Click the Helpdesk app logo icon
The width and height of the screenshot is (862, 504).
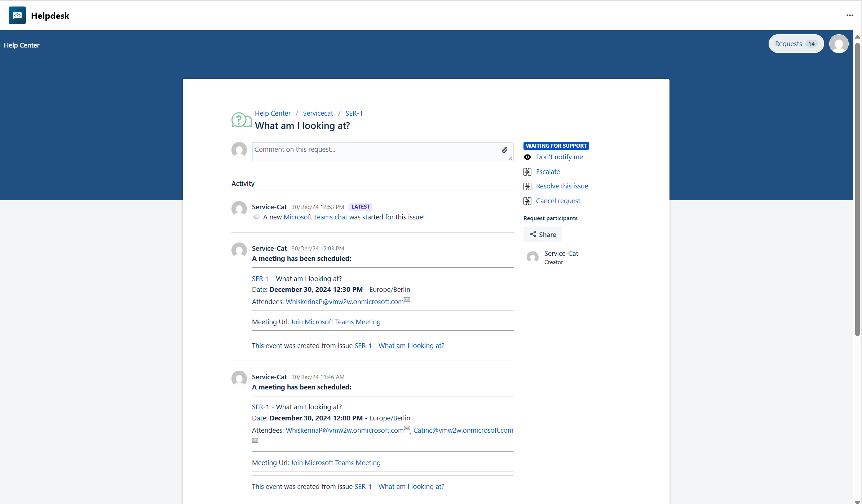tap(17, 15)
